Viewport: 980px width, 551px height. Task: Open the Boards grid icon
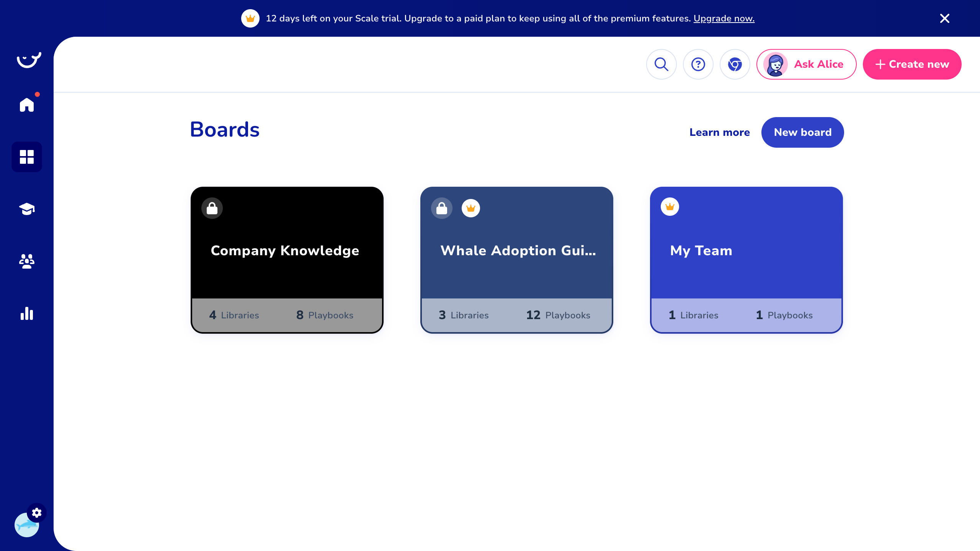point(27,157)
